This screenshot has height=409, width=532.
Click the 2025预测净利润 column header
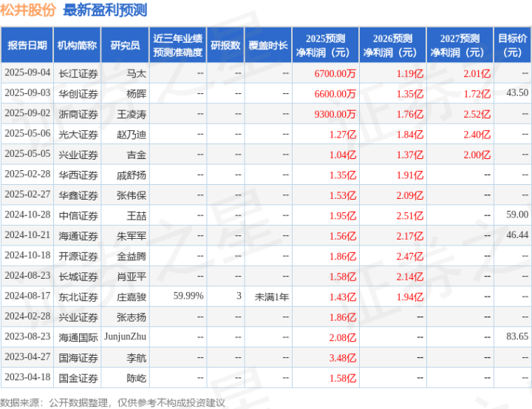[325, 45]
